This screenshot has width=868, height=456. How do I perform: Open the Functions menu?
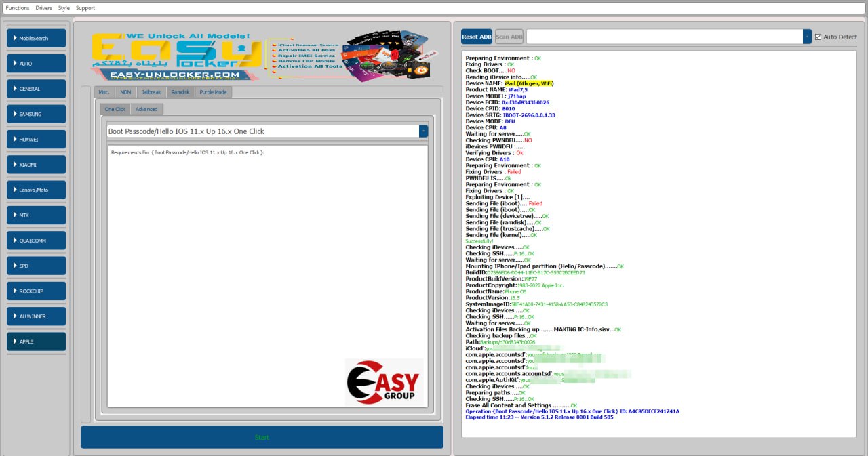(18, 8)
